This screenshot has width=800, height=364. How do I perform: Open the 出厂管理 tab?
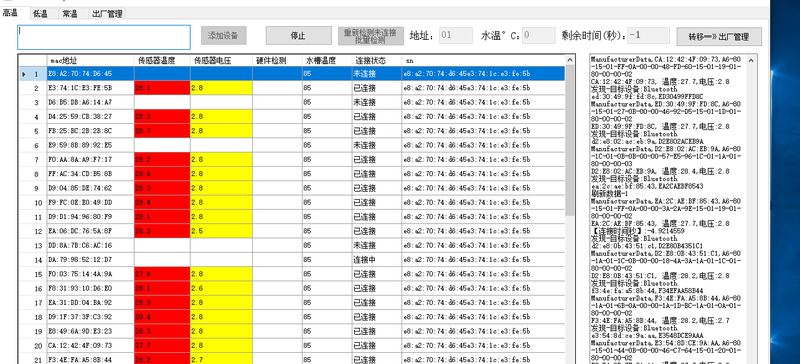click(107, 14)
